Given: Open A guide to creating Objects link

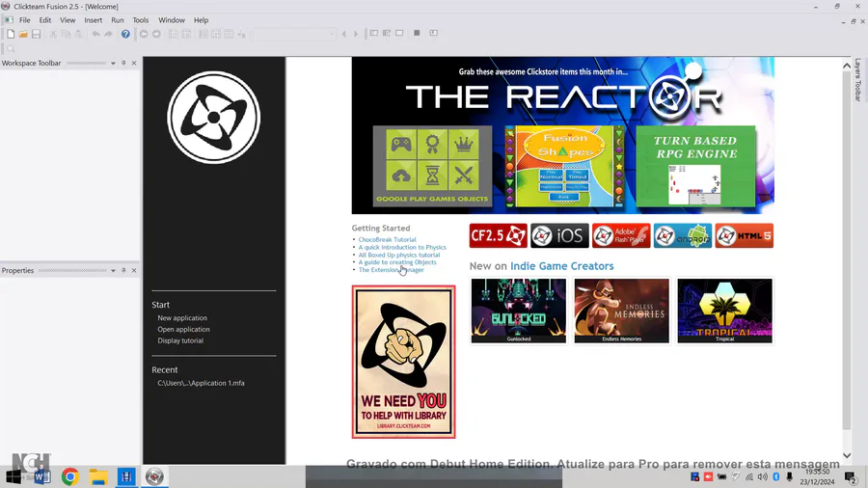Looking at the screenshot, I should pos(397,262).
